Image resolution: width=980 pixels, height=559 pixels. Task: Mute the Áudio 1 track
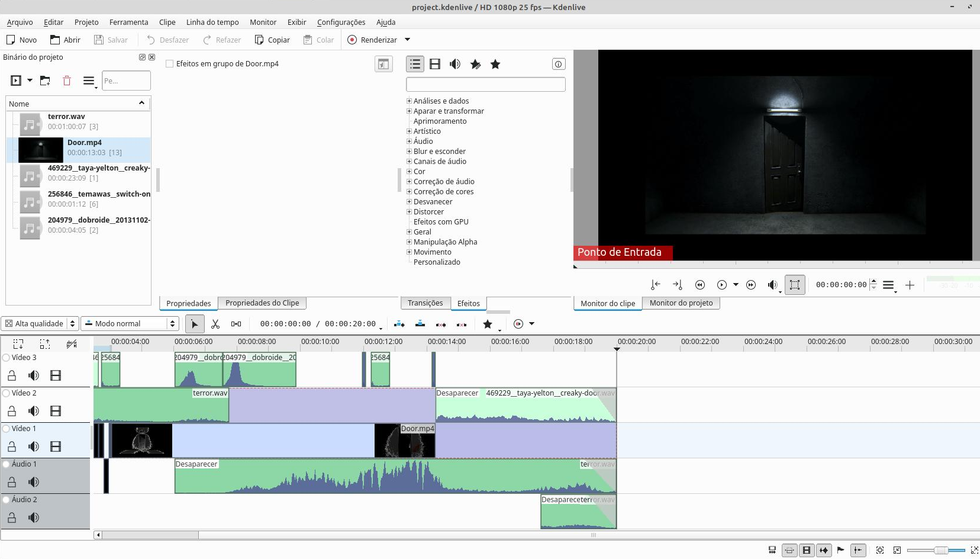click(x=34, y=482)
